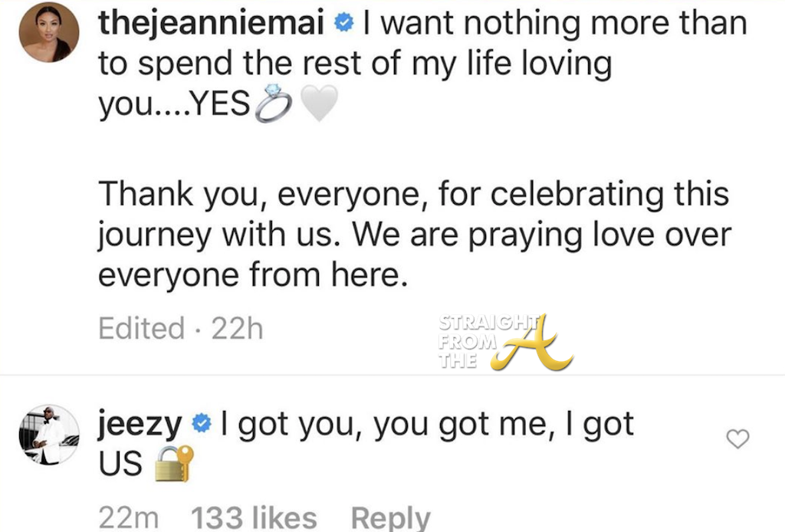This screenshot has height=532, width=785.
Task: Like jeezy's comment with the heart icon
Action: pyautogui.click(x=737, y=439)
